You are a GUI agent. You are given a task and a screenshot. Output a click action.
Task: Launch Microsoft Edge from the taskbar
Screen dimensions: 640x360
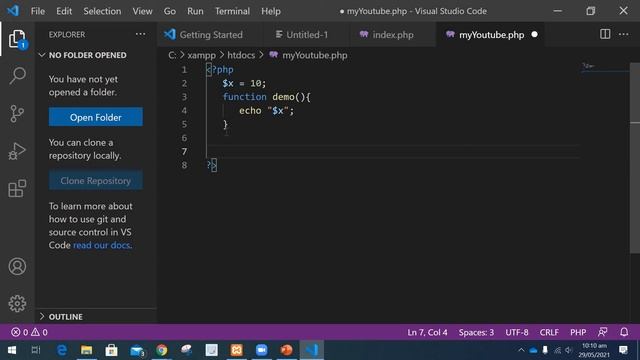(x=62, y=350)
